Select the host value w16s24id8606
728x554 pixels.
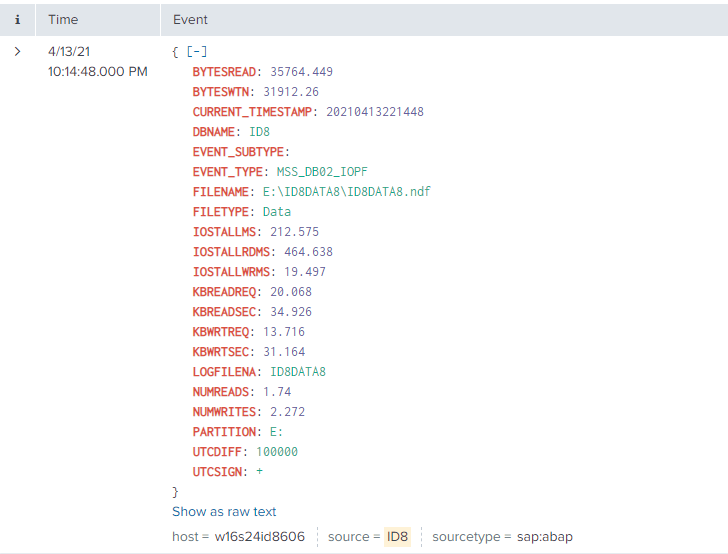pos(260,537)
